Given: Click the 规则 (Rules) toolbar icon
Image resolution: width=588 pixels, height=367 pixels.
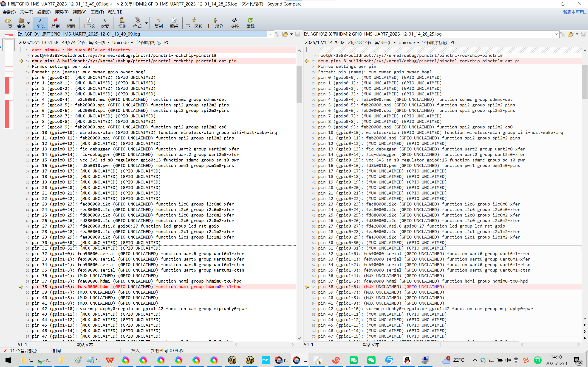Looking at the screenshot, I should pos(122,23).
